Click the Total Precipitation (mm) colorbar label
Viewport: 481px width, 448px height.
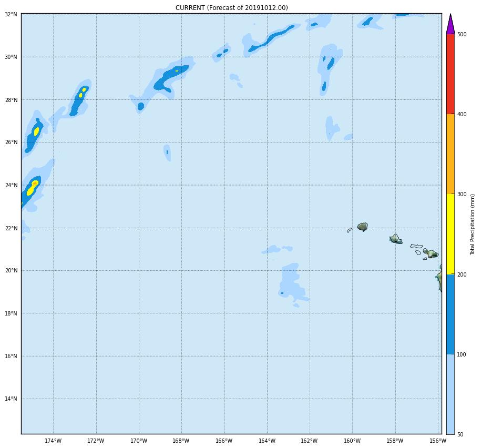coord(473,225)
